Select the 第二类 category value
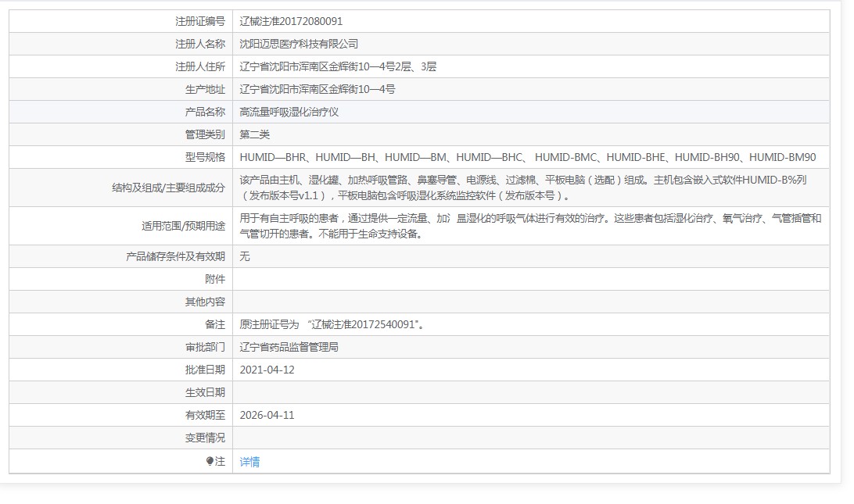The height and width of the screenshot is (504, 854). pyautogui.click(x=254, y=134)
